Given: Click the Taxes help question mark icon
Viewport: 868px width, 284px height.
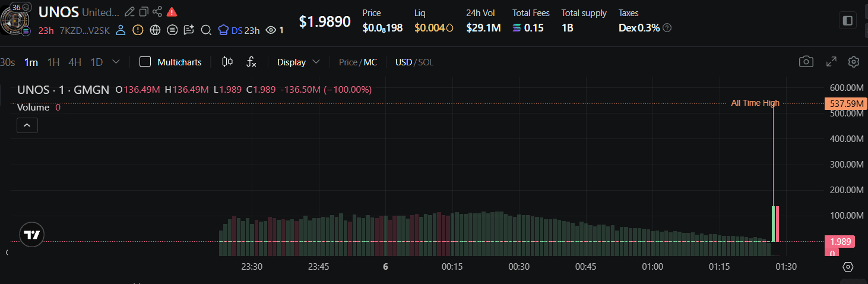Looking at the screenshot, I should pyautogui.click(x=667, y=28).
